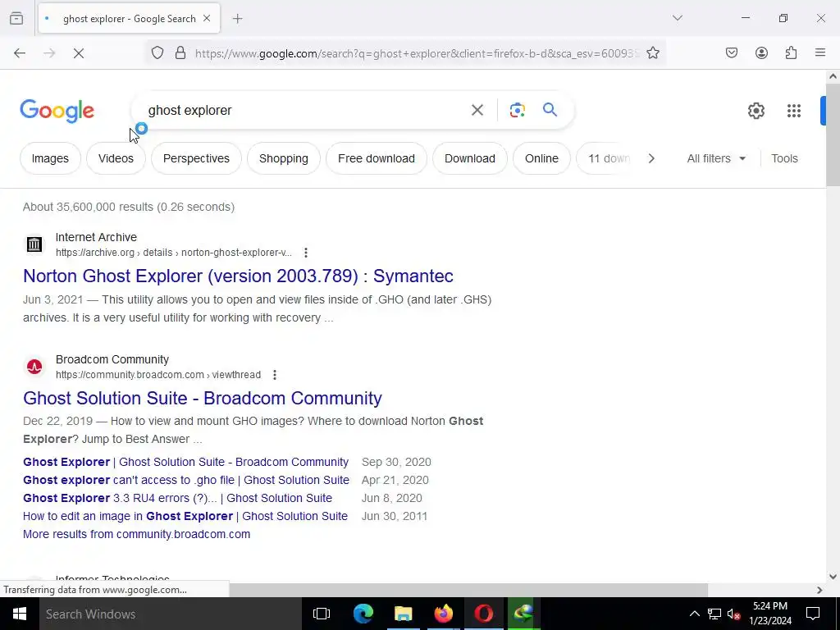Image resolution: width=840 pixels, height=630 pixels.
Task: Switch to Firefox taskbar icon
Action: click(x=443, y=614)
